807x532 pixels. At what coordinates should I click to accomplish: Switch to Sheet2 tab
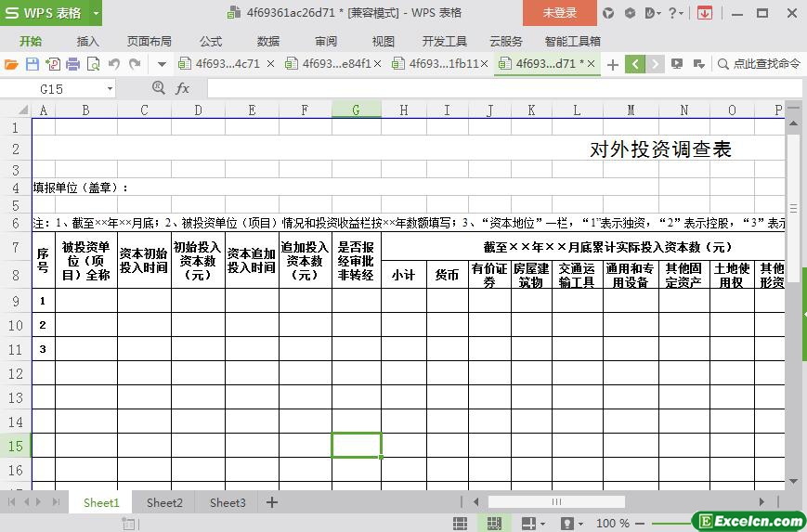click(164, 502)
